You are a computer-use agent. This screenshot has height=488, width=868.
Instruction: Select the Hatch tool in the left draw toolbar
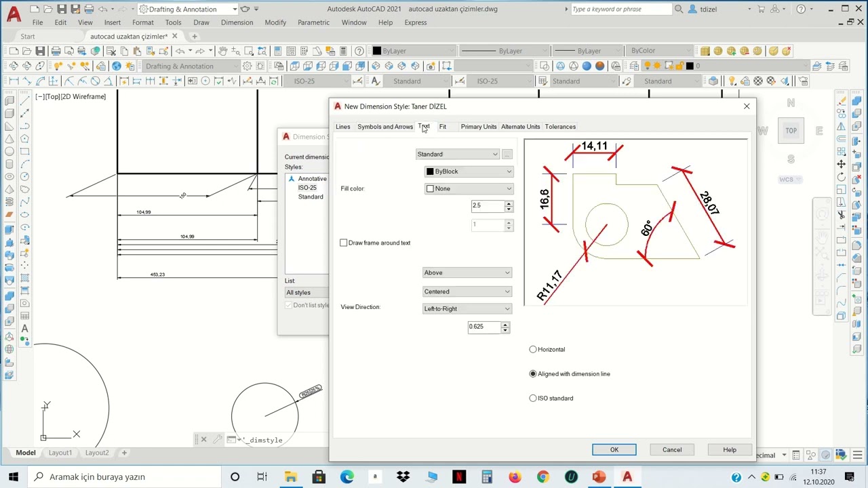coord(25,278)
